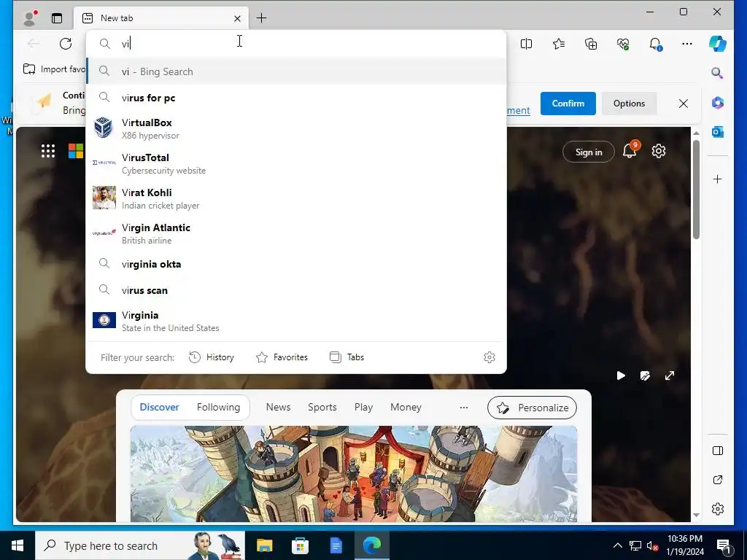Click the split screen icon
The width and height of the screenshot is (747, 560).
527,44
